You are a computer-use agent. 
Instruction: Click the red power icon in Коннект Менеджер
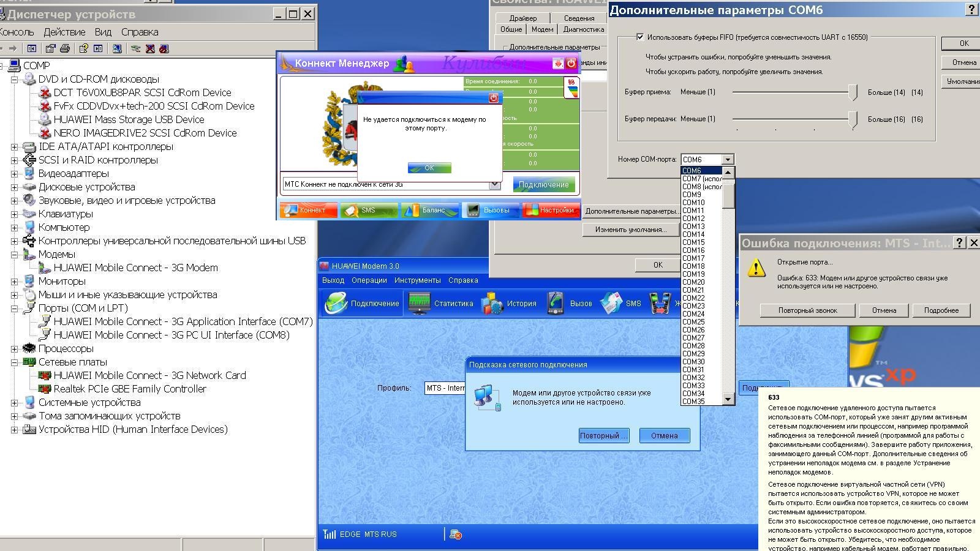click(571, 63)
